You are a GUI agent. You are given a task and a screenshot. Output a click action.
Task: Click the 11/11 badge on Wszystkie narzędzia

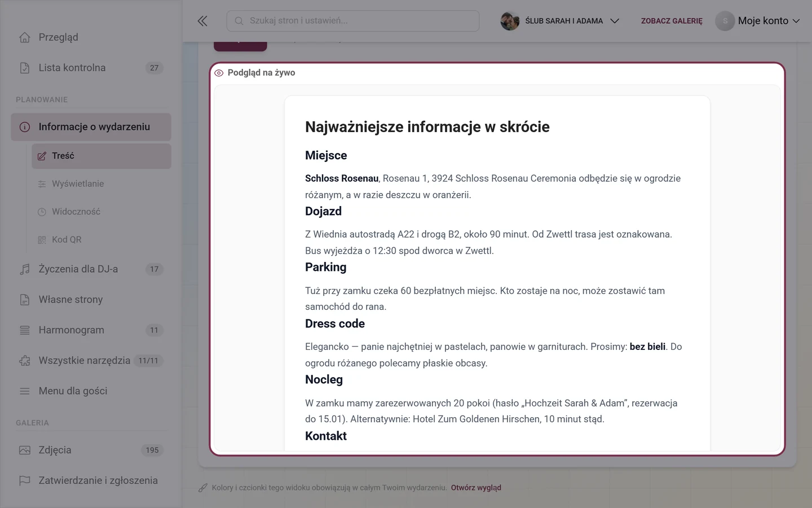pos(148,361)
